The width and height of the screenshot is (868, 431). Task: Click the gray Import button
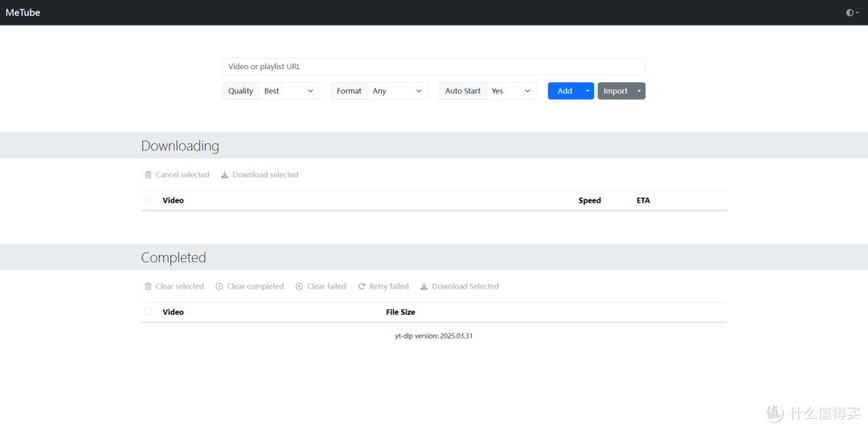pos(615,91)
